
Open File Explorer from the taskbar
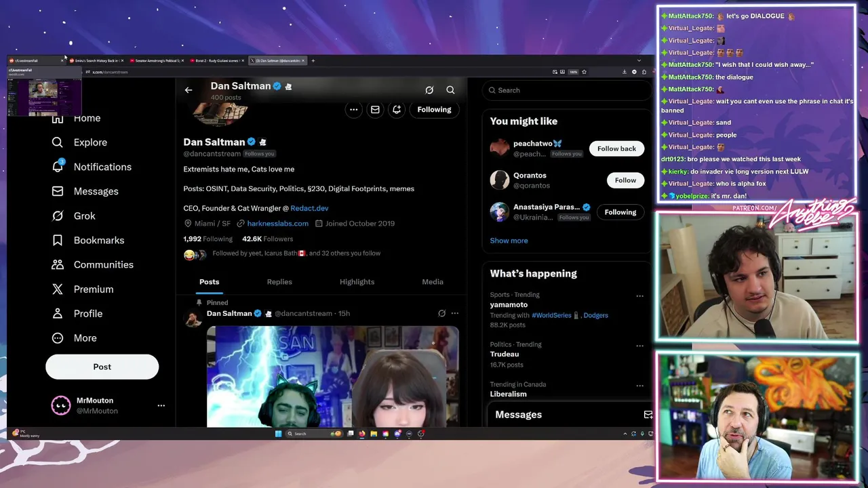coord(374,434)
